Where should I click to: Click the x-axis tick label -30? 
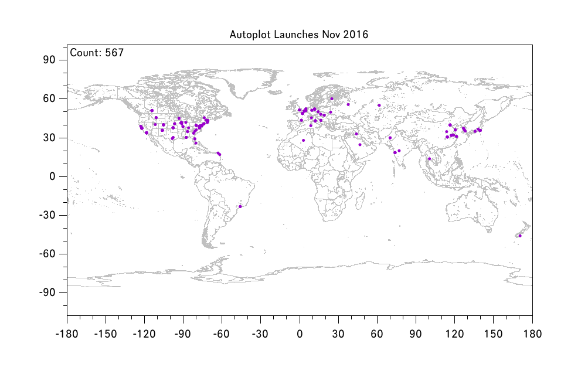click(260, 334)
